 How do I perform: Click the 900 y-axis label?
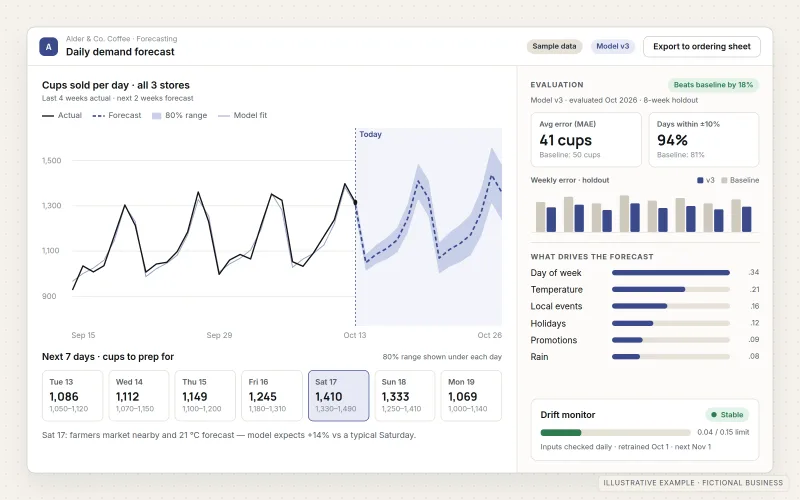tap(49, 296)
